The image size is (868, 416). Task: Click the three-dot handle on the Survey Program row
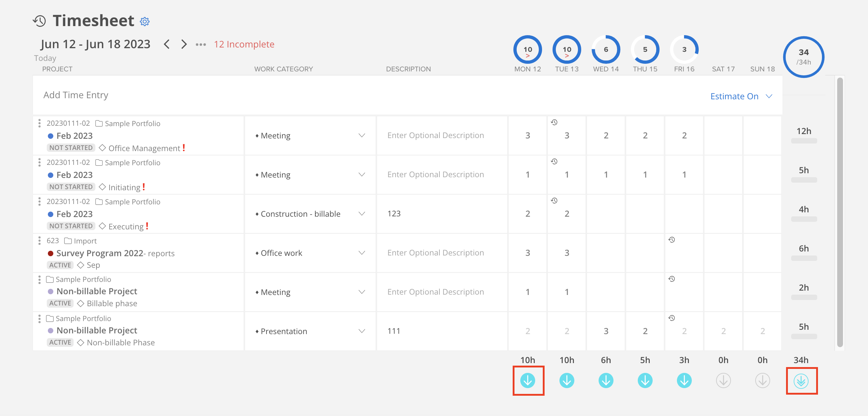point(40,241)
